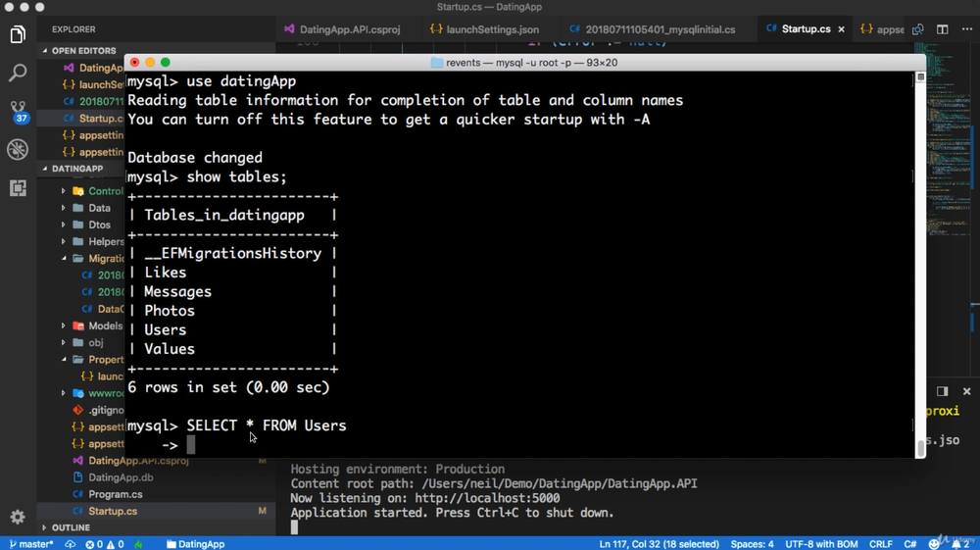Switch to launchSettings.json tab
This screenshot has height=550, width=980.
tap(484, 29)
